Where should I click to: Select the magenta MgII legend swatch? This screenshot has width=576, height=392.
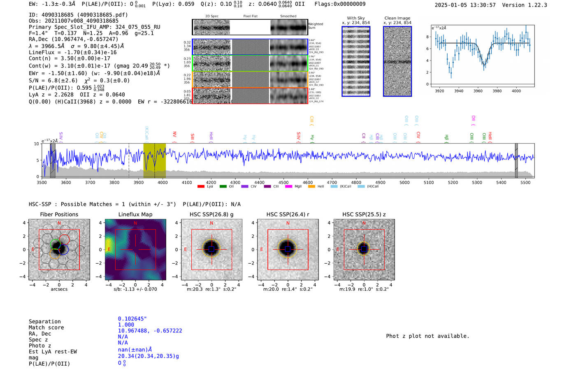coord(288,187)
